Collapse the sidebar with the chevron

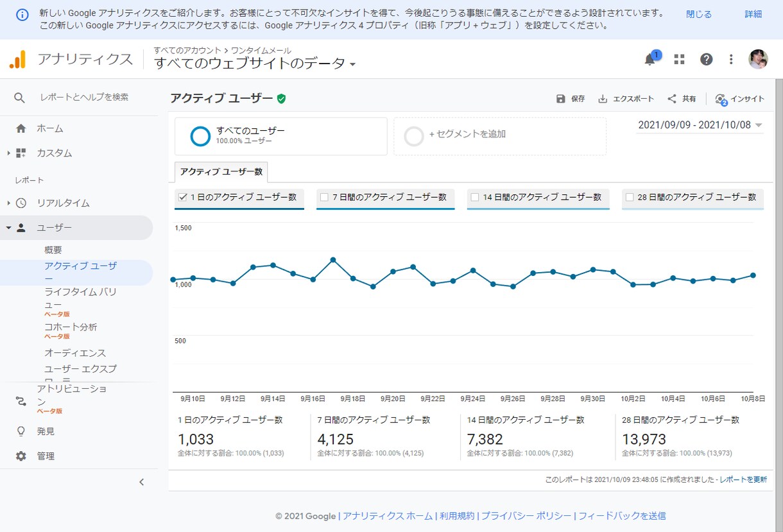tap(142, 482)
